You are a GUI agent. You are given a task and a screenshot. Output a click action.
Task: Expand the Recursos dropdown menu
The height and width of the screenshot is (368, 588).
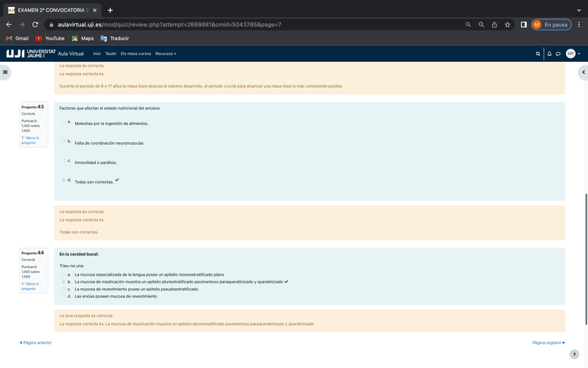166,53
